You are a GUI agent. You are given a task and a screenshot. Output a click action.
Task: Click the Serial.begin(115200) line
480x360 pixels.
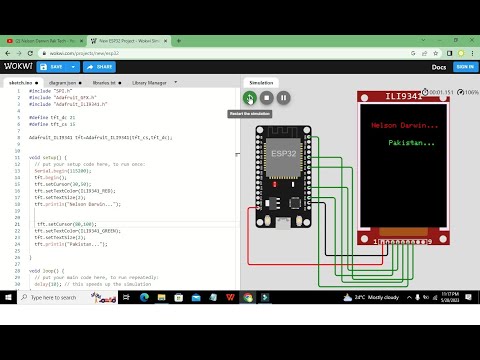[63, 171]
